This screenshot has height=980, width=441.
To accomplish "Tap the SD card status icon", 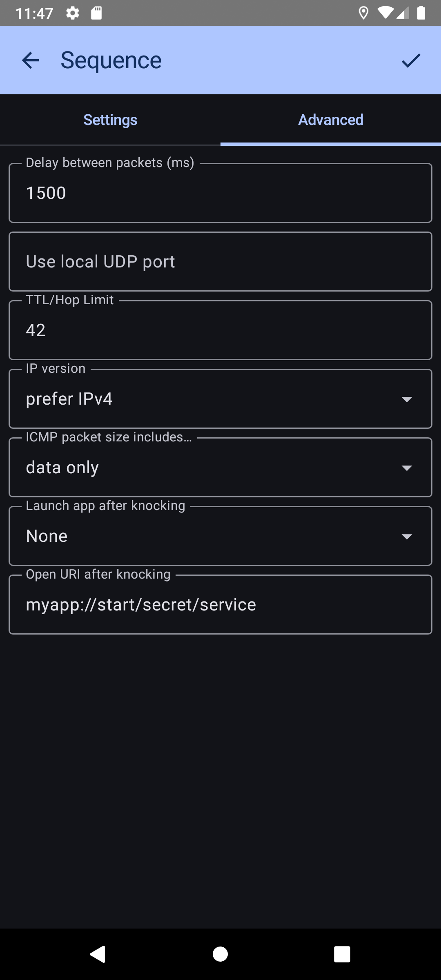I will (x=96, y=13).
